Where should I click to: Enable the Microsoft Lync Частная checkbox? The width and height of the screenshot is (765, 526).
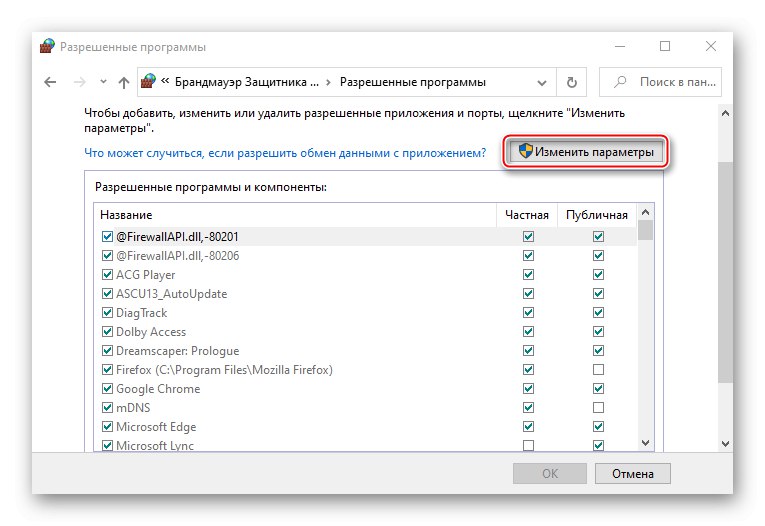[x=528, y=445]
